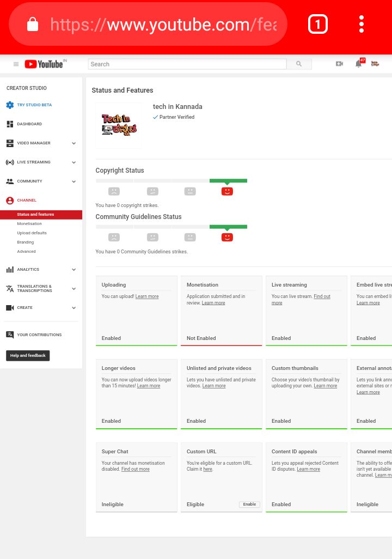Click the YouTube logo
This screenshot has height=559, width=392.
coord(45,64)
